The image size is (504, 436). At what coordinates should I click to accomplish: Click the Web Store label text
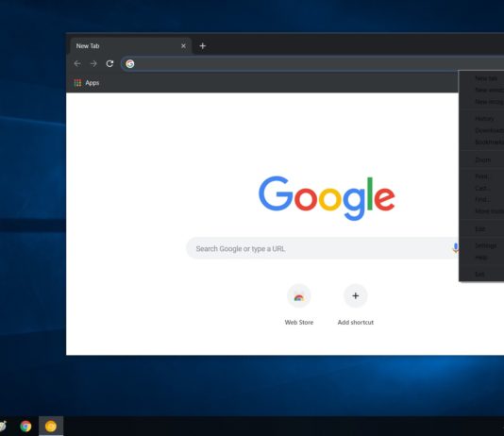tap(299, 322)
